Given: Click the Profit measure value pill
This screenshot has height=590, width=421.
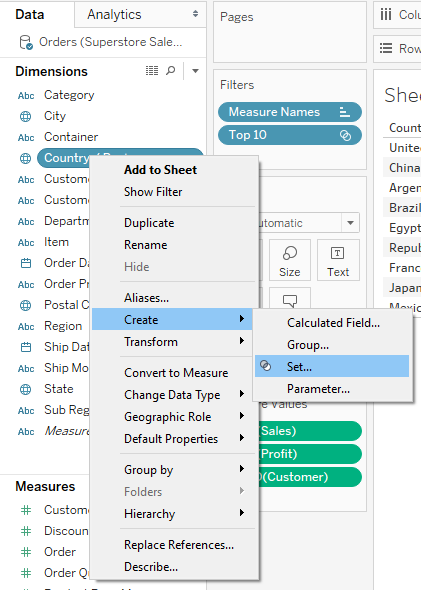Looking at the screenshot, I should coord(310,454).
